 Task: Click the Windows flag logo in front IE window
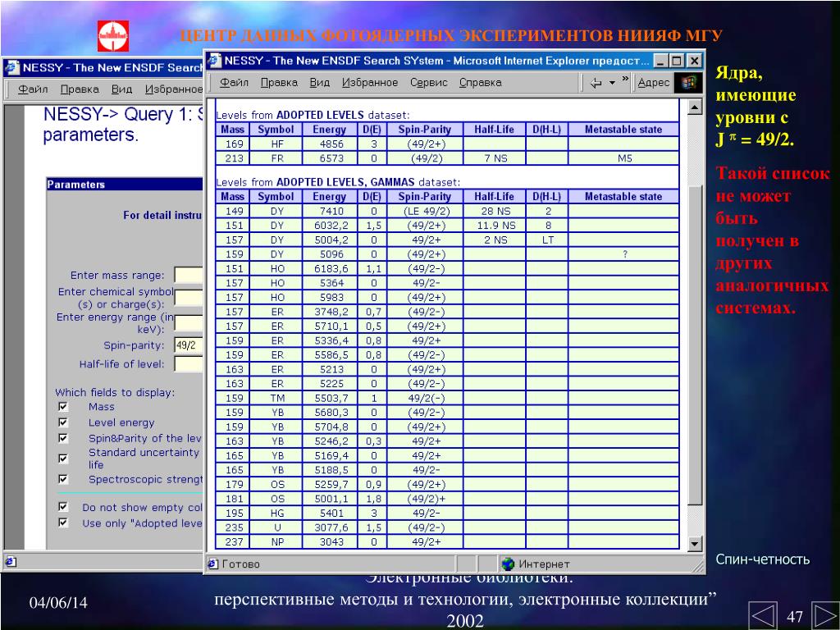[688, 83]
